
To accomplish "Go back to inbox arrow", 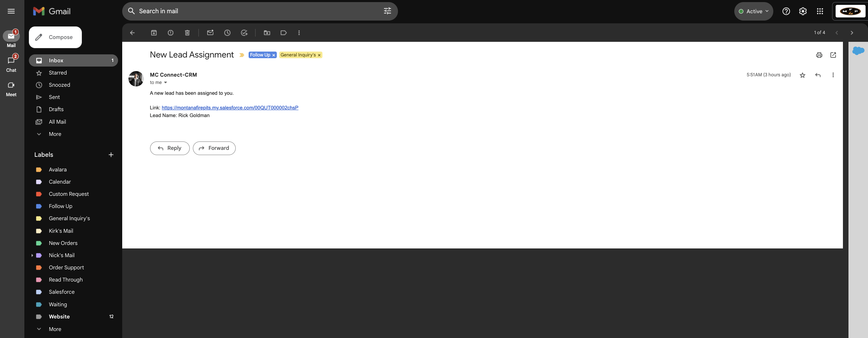I will (x=132, y=33).
